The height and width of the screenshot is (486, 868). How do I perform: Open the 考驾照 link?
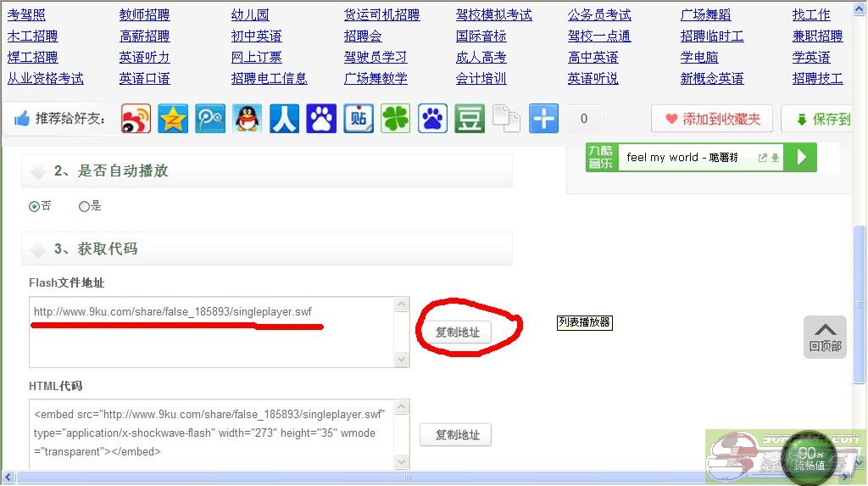(26, 14)
